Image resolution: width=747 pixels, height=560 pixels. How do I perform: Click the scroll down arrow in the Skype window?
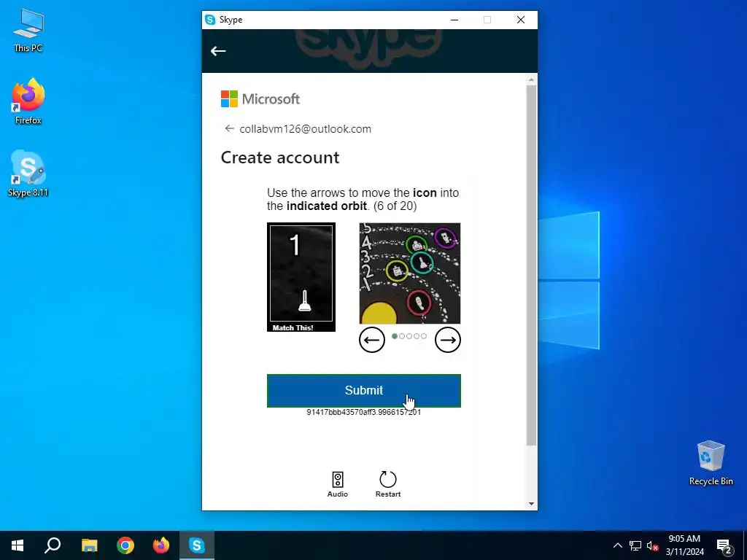531,504
